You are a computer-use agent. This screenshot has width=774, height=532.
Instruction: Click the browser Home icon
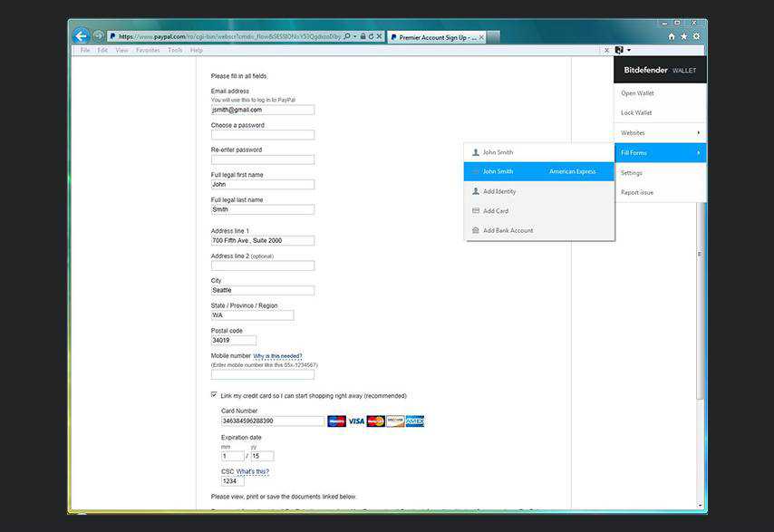click(x=672, y=36)
